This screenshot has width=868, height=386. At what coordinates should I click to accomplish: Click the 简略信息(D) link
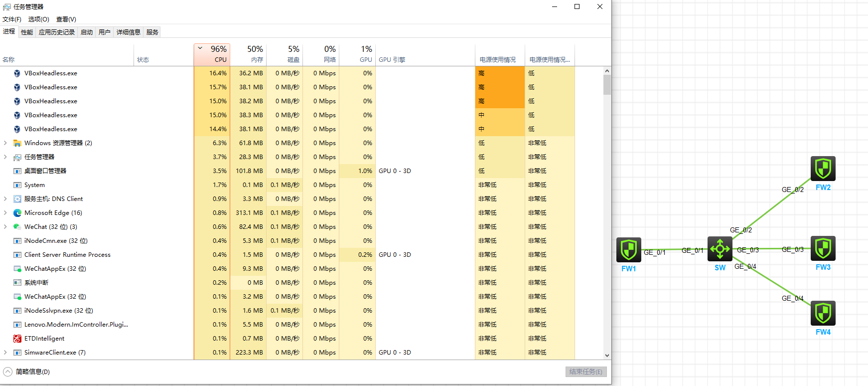click(x=33, y=372)
